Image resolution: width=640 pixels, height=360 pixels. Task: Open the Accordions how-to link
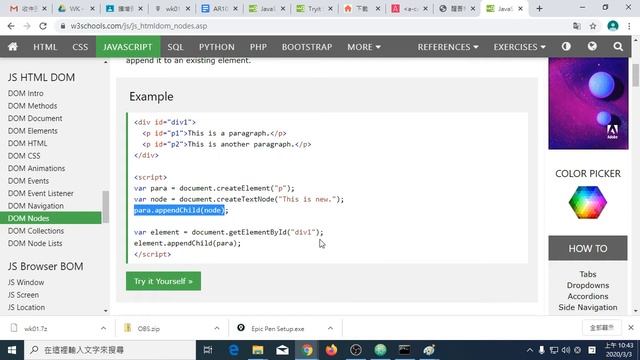588,296
